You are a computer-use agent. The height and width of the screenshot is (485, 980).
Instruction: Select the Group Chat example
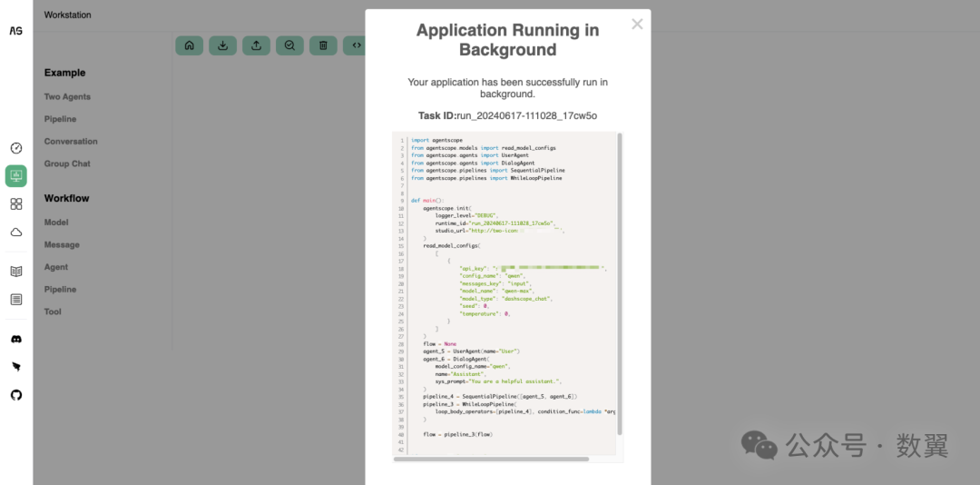67,164
